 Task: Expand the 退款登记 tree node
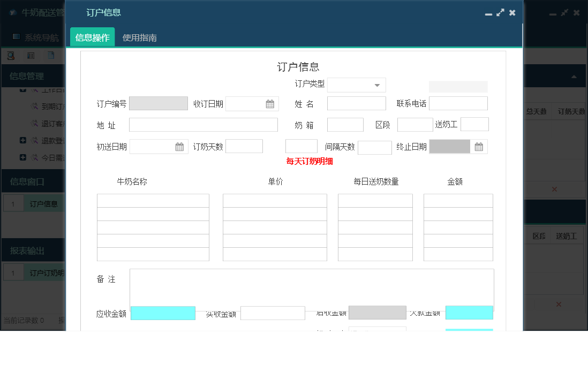coord(23,140)
